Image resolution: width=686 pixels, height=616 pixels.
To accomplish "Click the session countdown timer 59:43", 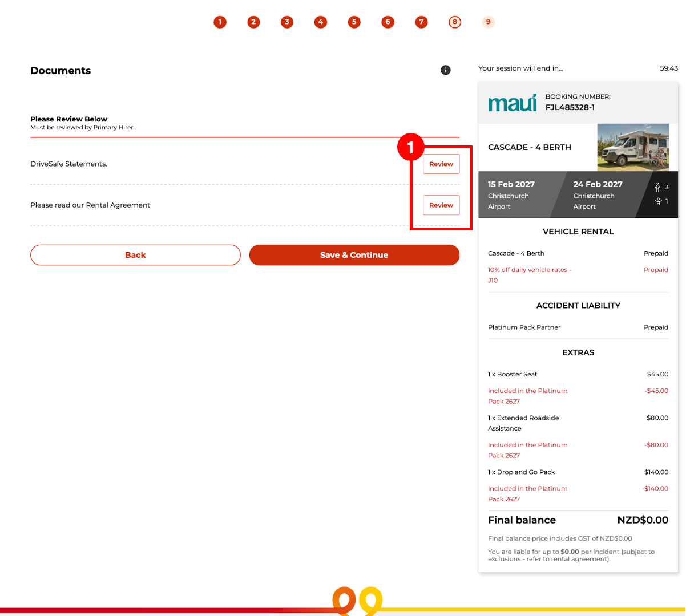I will tap(669, 68).
